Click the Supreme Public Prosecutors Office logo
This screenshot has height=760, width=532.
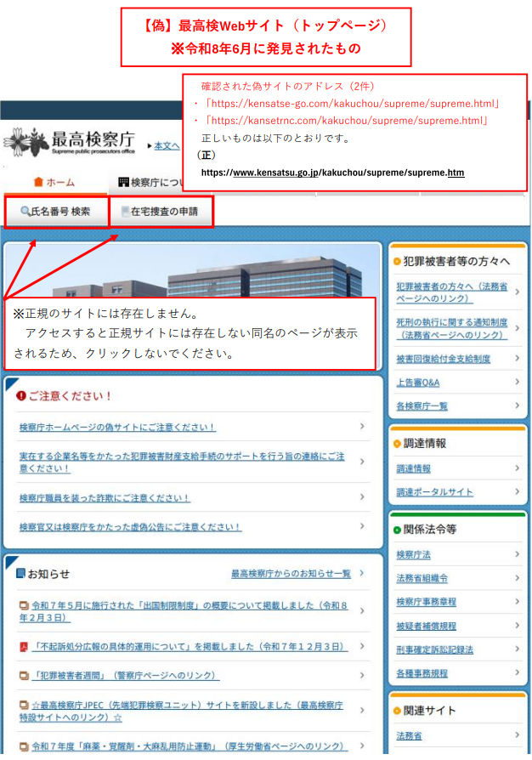click(x=70, y=142)
